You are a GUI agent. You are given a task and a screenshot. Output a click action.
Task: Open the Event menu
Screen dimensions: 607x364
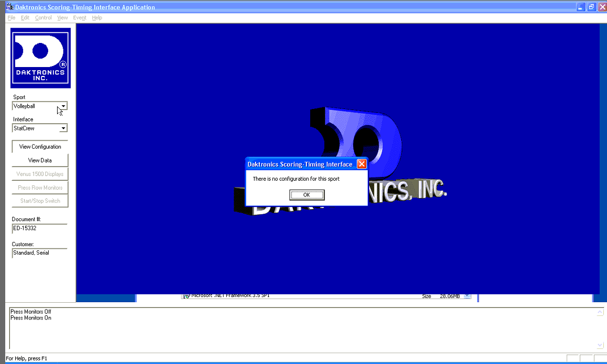coord(80,18)
